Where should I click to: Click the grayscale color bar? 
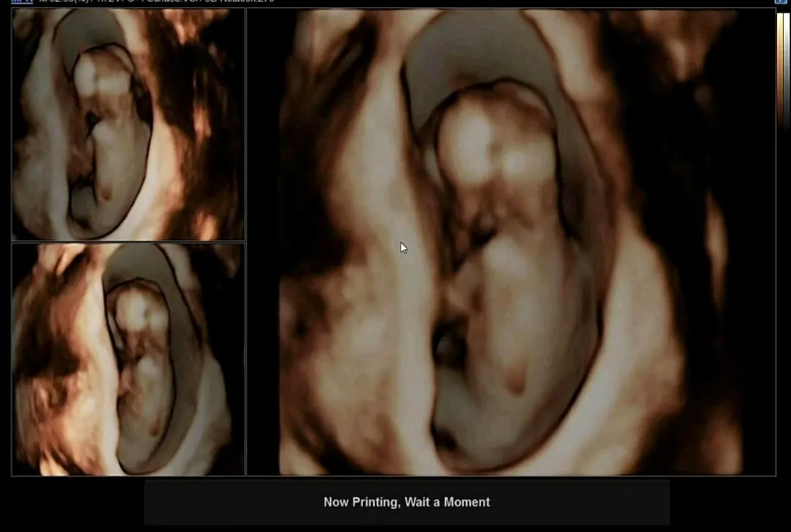pyautogui.click(x=787, y=70)
